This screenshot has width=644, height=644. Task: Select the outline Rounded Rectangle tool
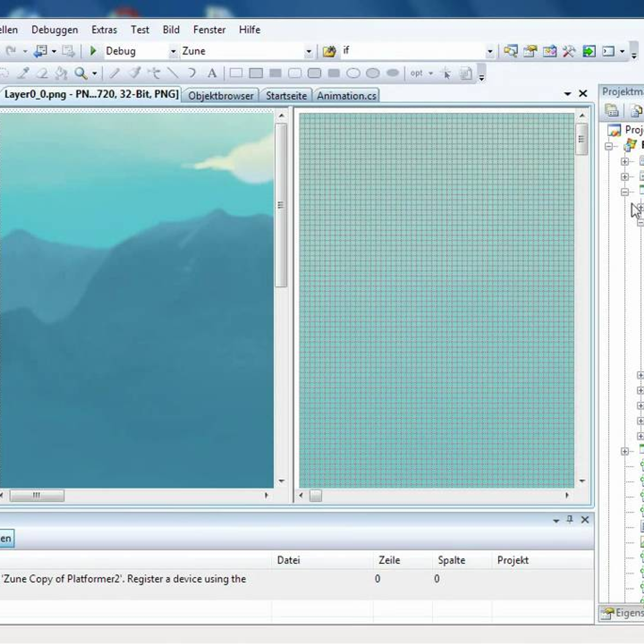295,73
